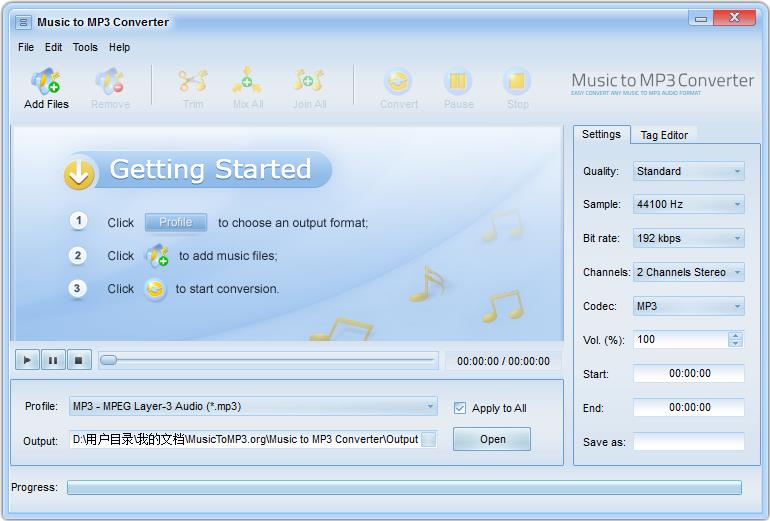Click the Profile button in Getting Started
This screenshot has height=521, width=770.
point(176,222)
